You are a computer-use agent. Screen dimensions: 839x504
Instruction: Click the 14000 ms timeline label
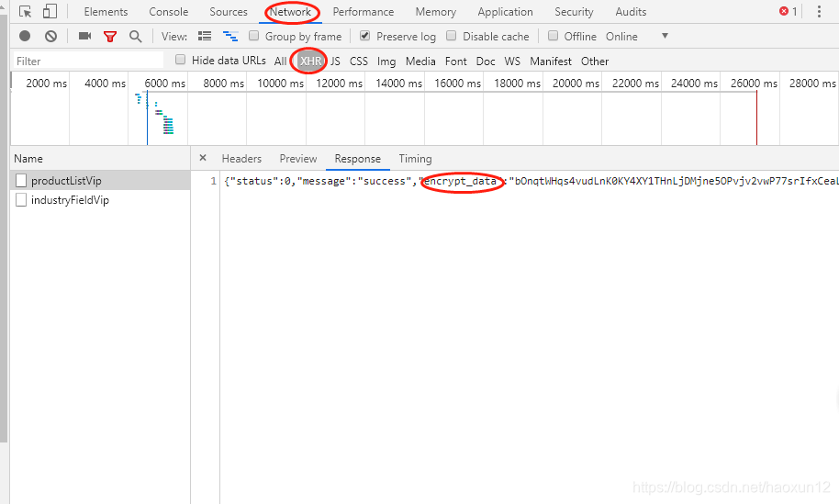pyautogui.click(x=398, y=84)
